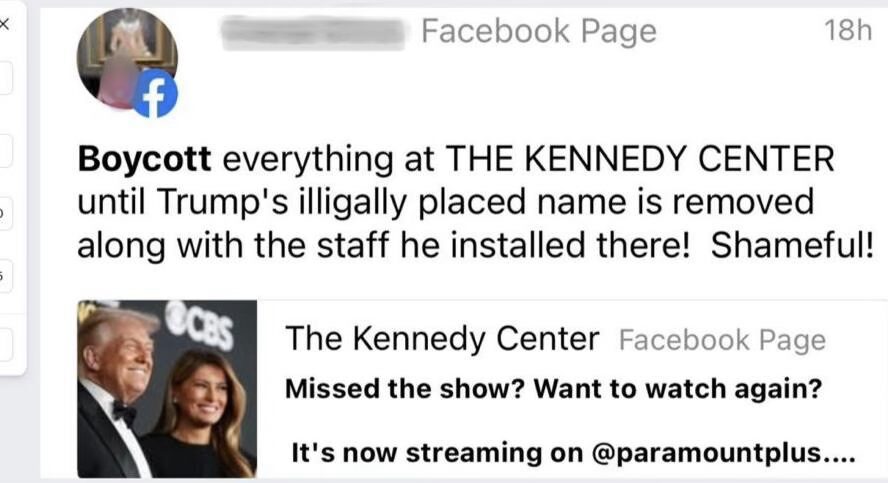Close the side panel with the X icon
888x483 pixels.
pyautogui.click(x=4, y=24)
